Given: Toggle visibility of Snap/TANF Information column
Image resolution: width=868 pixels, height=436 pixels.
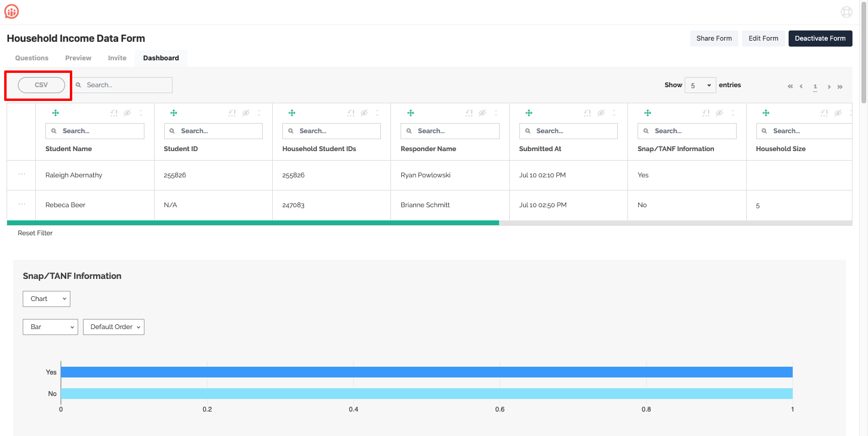Looking at the screenshot, I should pos(719,113).
